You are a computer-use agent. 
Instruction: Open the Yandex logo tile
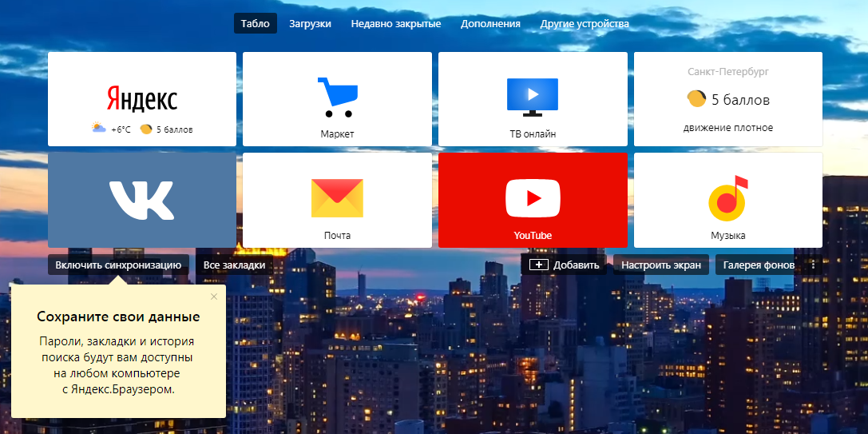pos(141,98)
